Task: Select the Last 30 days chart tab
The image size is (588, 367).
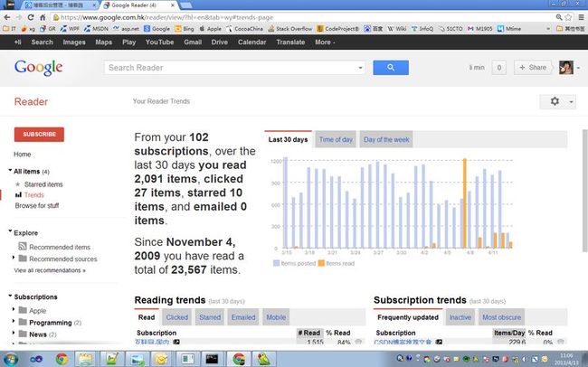Action: click(x=288, y=139)
